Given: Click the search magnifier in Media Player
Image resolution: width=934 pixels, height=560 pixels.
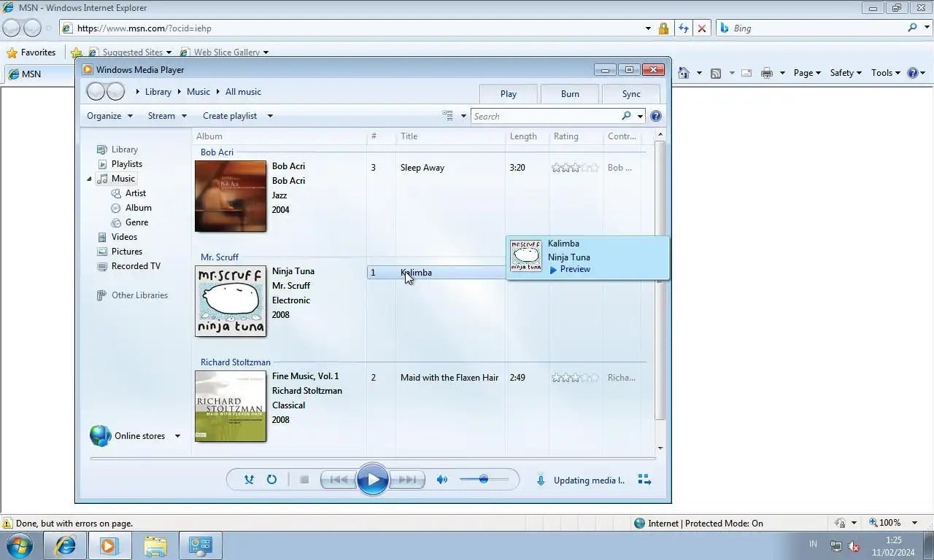Looking at the screenshot, I should coord(626,116).
